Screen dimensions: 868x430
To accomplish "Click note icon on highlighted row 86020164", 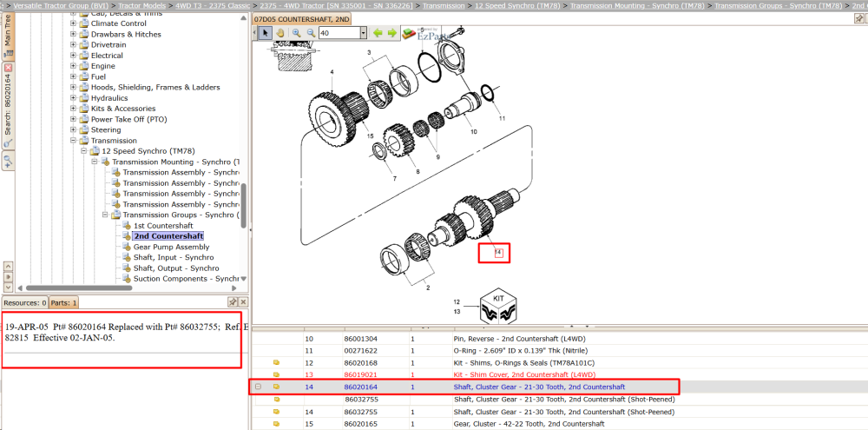I will (277, 387).
